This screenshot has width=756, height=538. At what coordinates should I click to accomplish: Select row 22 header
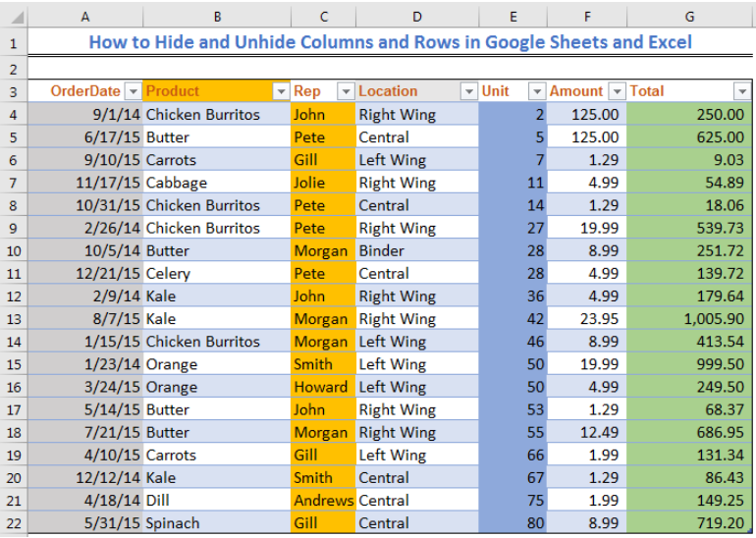coord(14,523)
